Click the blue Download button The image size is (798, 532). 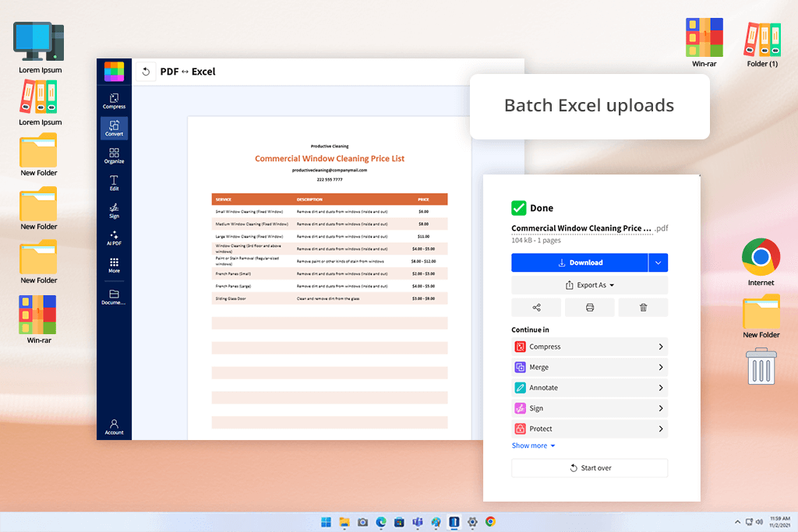click(x=580, y=262)
